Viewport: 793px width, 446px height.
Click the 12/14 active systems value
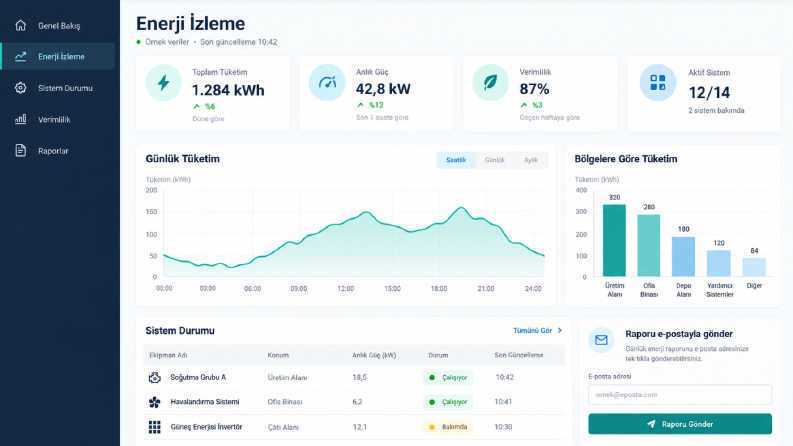point(709,93)
